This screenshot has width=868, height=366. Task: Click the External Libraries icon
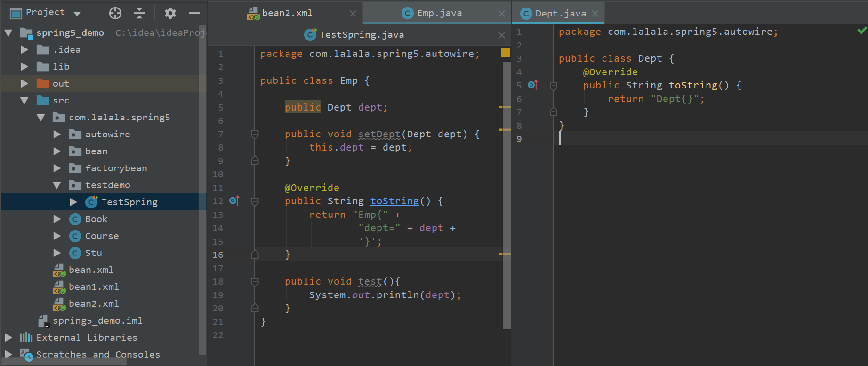[x=26, y=337]
